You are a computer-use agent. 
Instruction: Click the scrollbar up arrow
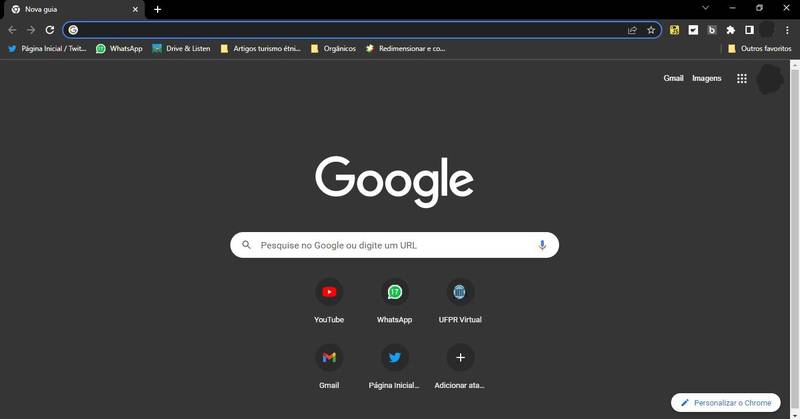pos(795,65)
